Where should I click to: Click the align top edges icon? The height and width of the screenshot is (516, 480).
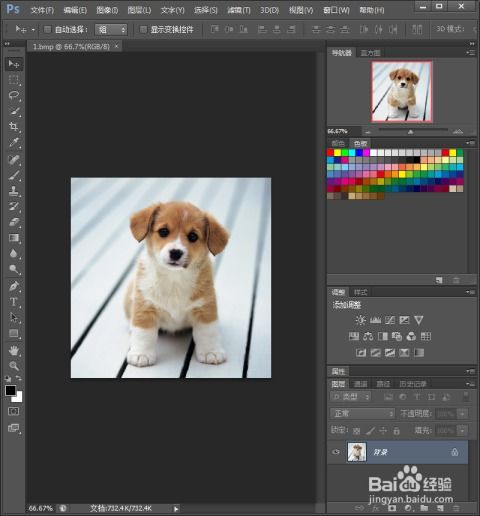click(x=215, y=29)
